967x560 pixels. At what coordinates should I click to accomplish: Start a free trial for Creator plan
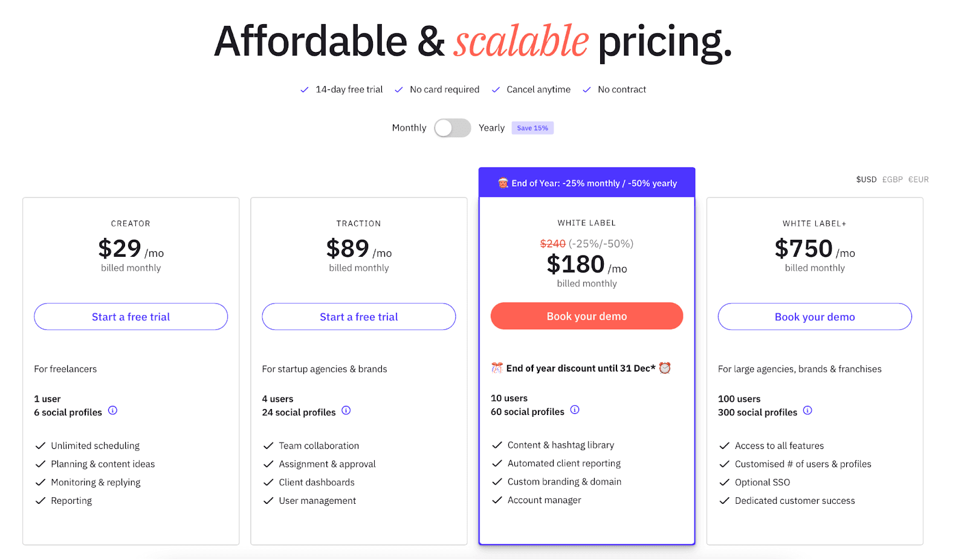click(131, 317)
